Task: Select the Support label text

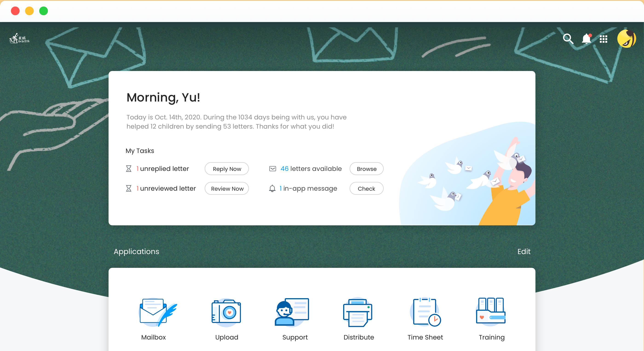Action: tap(295, 337)
